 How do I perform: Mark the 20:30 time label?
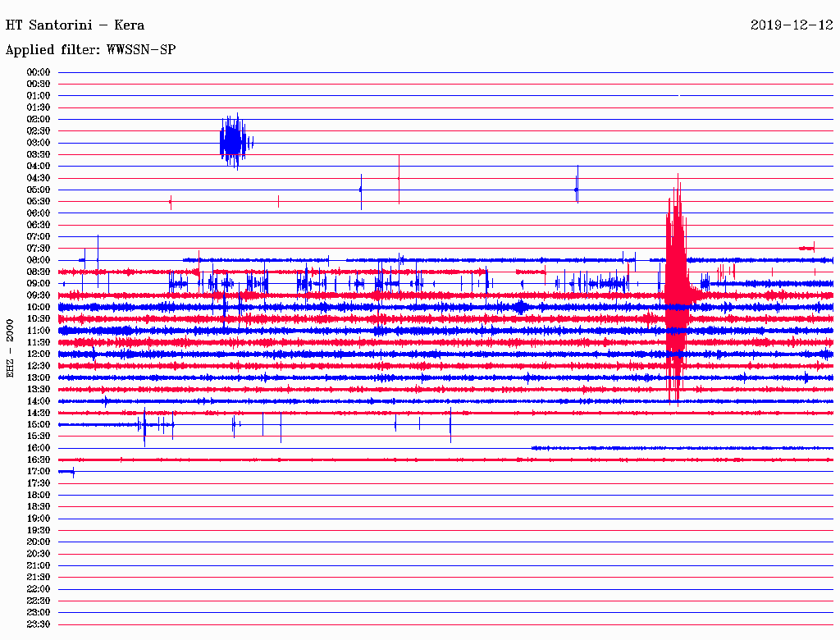(x=39, y=554)
